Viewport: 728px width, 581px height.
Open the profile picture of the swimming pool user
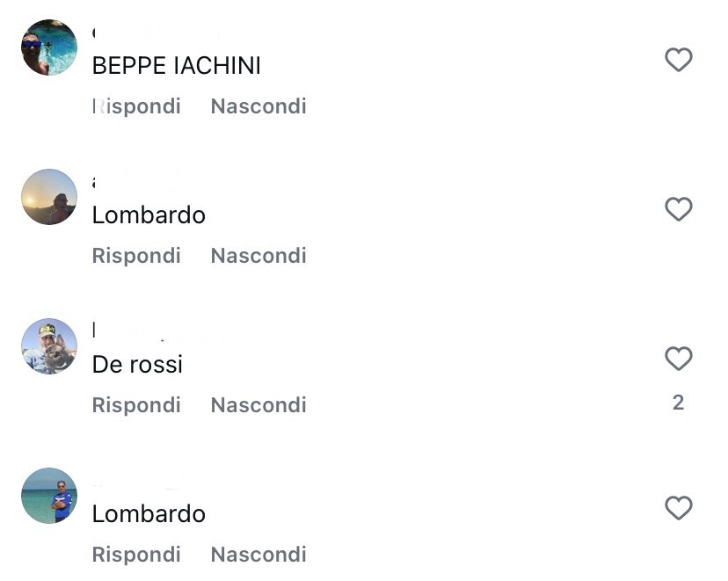(49, 47)
